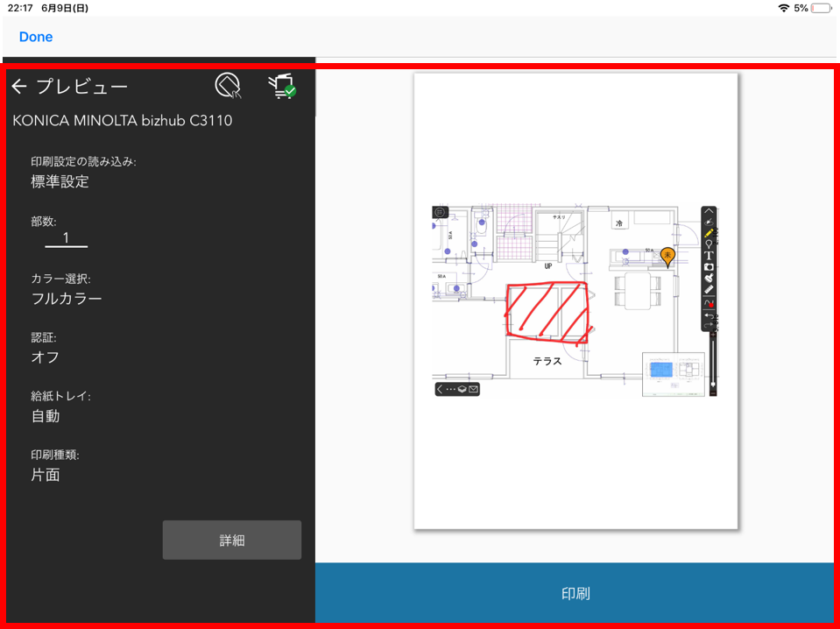Tap the orange 未 pin marker

(667, 256)
